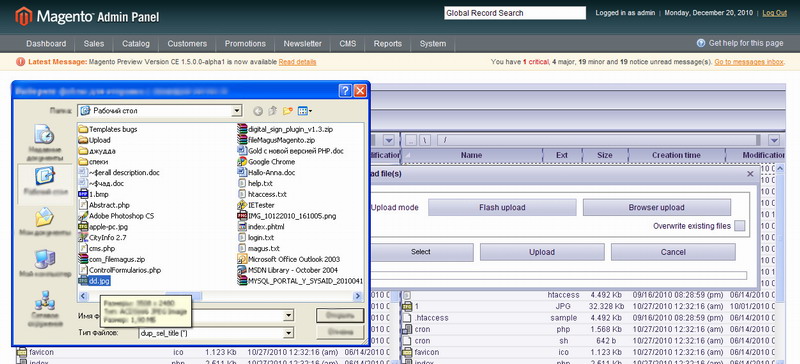Screen dimensions: 800x364
Task: Select the 1.bmp image file
Action: (93, 194)
